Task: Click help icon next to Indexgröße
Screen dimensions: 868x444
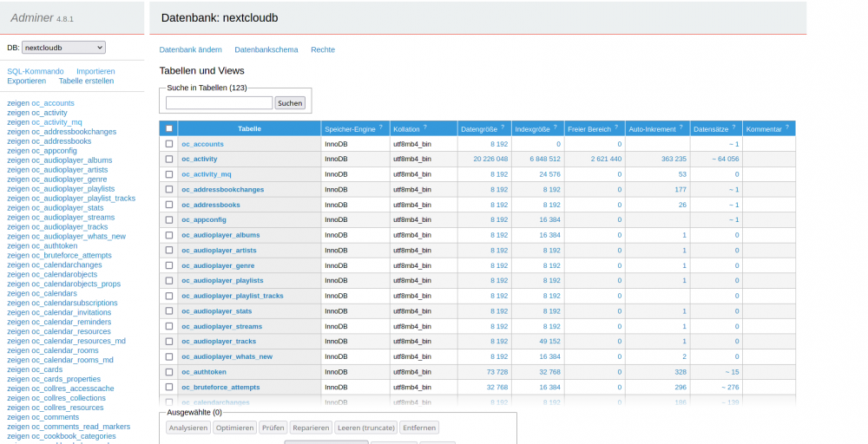Action: click(x=556, y=127)
